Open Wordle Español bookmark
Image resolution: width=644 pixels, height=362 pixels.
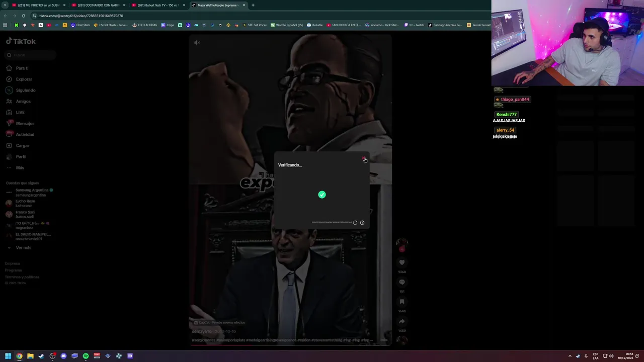click(x=287, y=25)
